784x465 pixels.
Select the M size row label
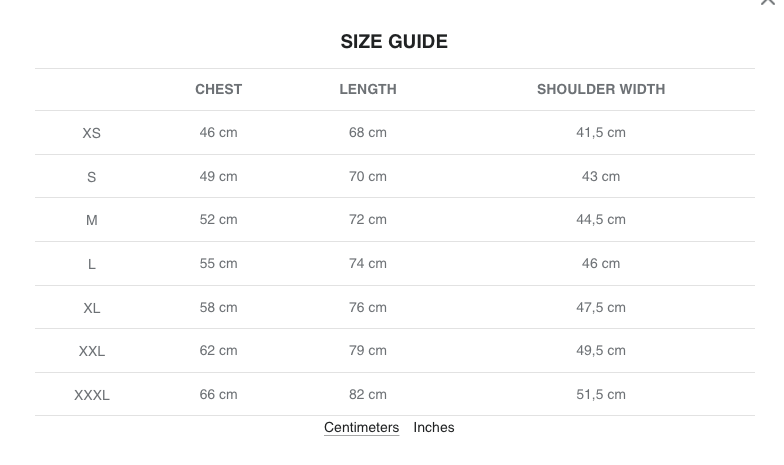[x=92, y=220]
